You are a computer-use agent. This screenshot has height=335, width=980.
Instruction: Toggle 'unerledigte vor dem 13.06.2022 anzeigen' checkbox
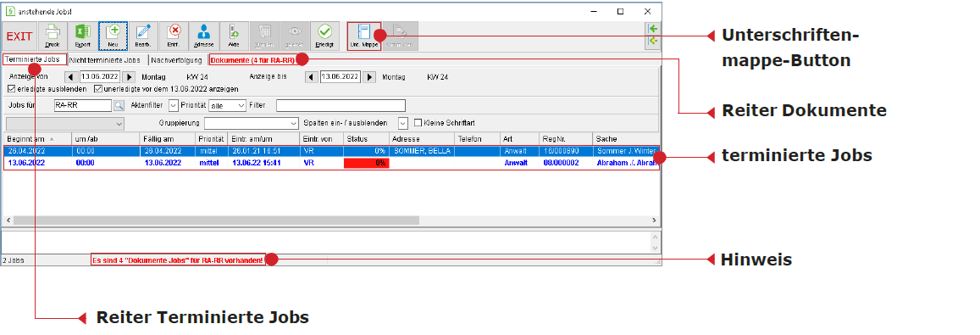pyautogui.click(x=98, y=89)
